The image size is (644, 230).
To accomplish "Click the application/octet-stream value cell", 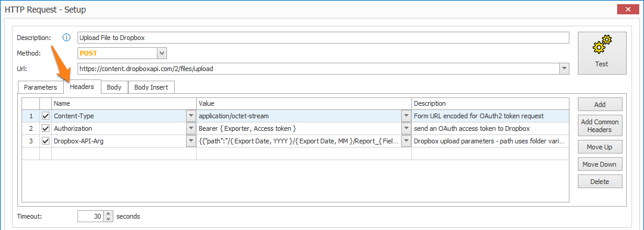I will [x=299, y=116].
